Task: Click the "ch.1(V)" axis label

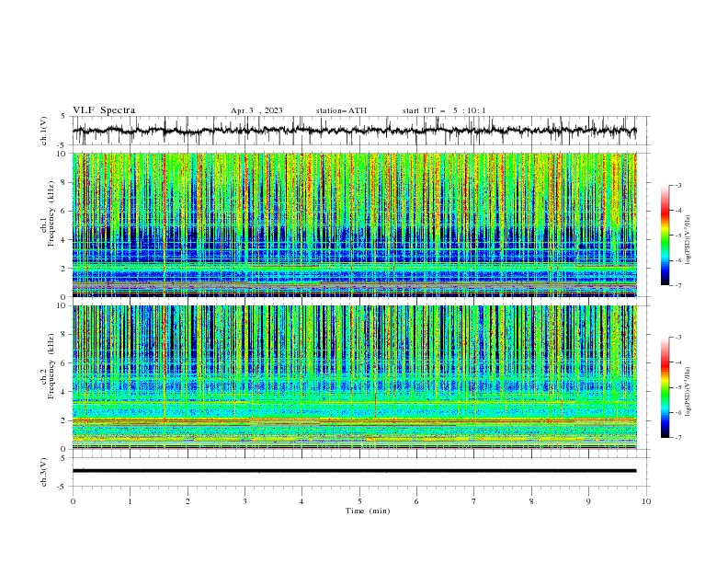Action: click(x=44, y=131)
